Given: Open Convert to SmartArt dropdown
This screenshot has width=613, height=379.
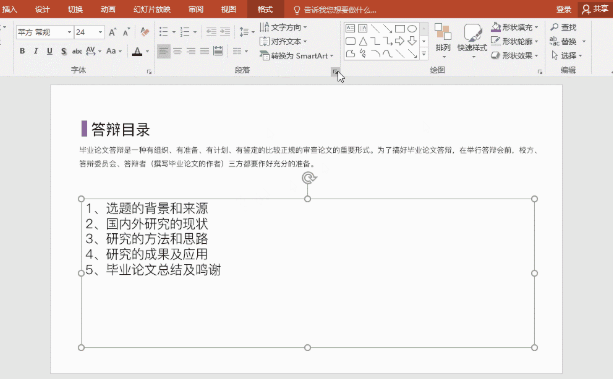Looking at the screenshot, I should coord(296,56).
